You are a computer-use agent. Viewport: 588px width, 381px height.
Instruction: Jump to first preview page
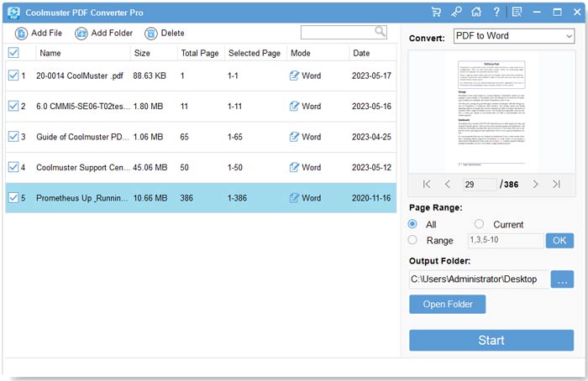pyautogui.click(x=427, y=184)
